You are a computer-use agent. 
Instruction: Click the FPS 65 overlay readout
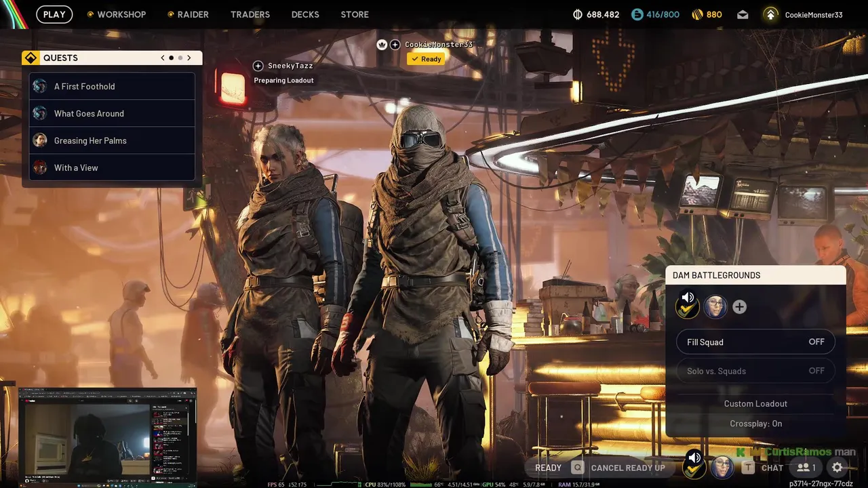coord(277,485)
